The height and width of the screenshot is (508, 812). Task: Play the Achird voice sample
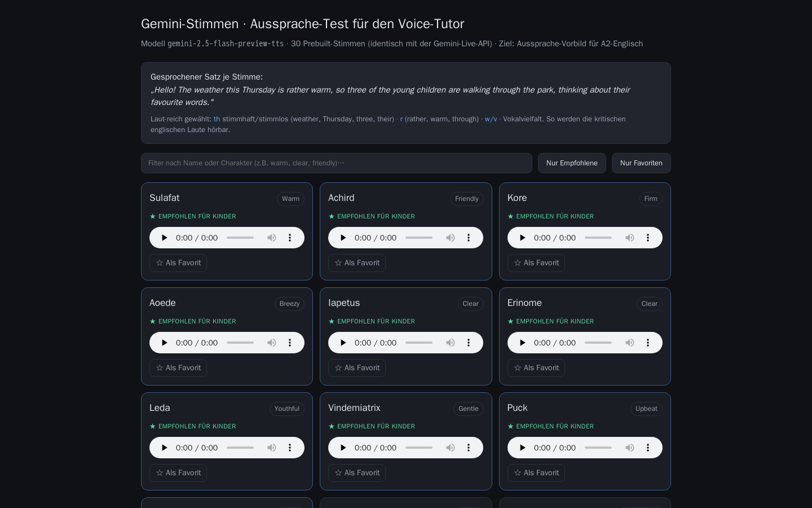coord(343,238)
